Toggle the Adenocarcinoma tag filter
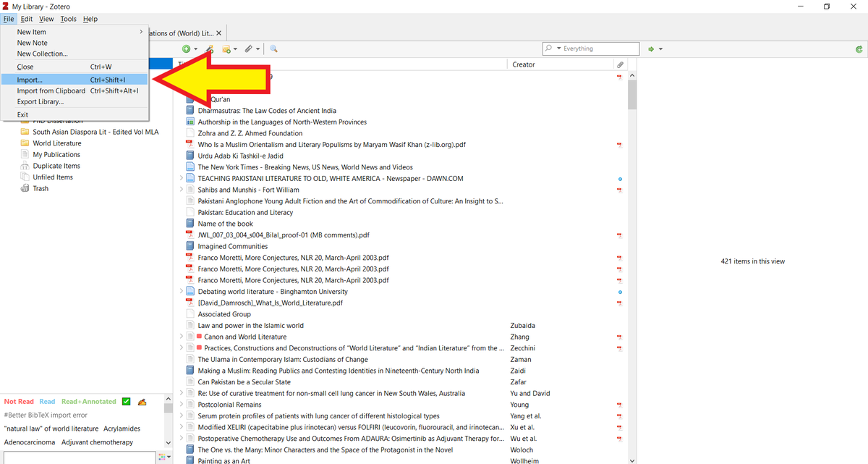Screen dimensions: 868x464 click(x=30, y=442)
